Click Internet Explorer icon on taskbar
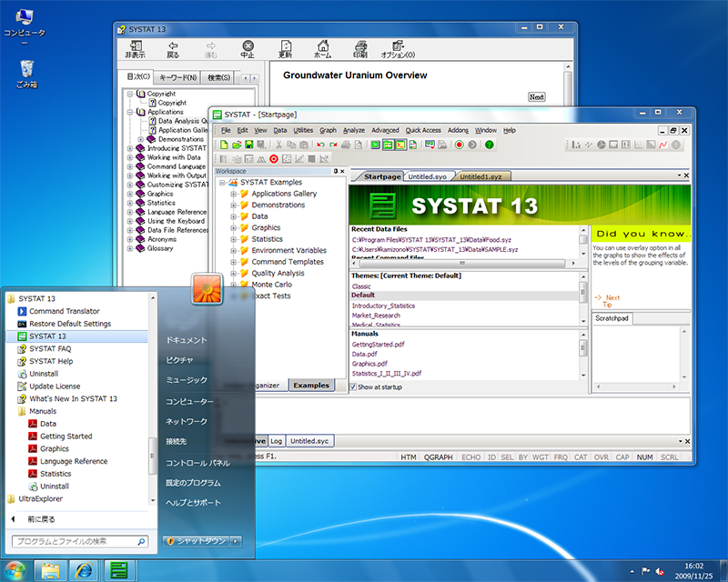The width and height of the screenshot is (728, 582). (x=84, y=570)
